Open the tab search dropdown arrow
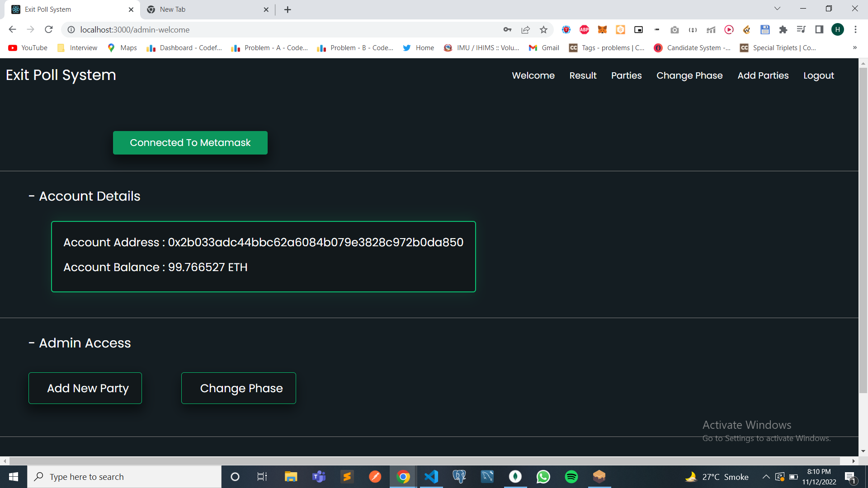Viewport: 868px width, 488px height. 777,9
